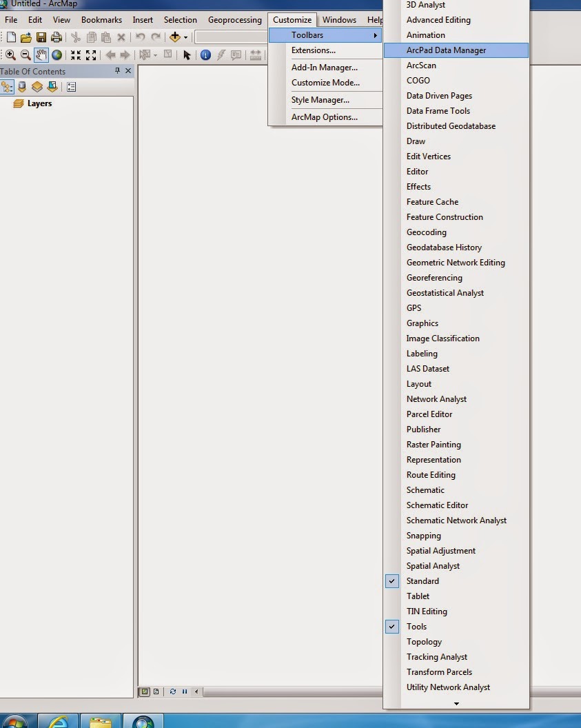Viewport: 581px width, 728px height.
Task: Switch to Data View button
Action: click(145, 691)
